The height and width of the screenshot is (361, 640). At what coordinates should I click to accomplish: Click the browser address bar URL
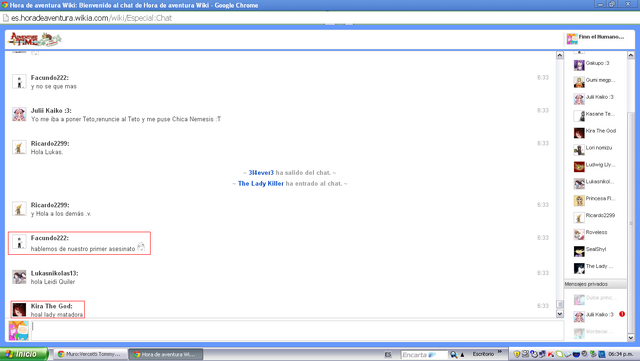tap(91, 18)
